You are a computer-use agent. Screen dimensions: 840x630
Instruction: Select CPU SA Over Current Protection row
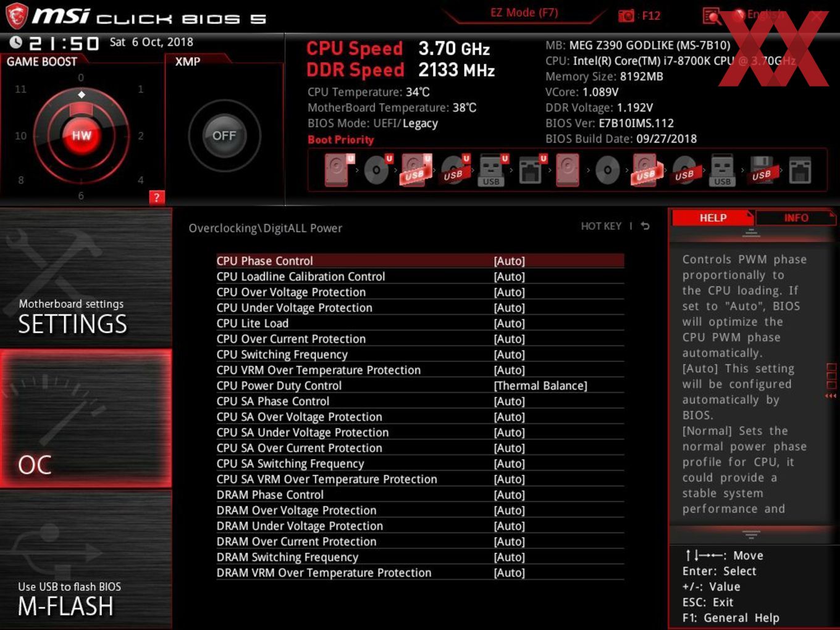coord(420,448)
